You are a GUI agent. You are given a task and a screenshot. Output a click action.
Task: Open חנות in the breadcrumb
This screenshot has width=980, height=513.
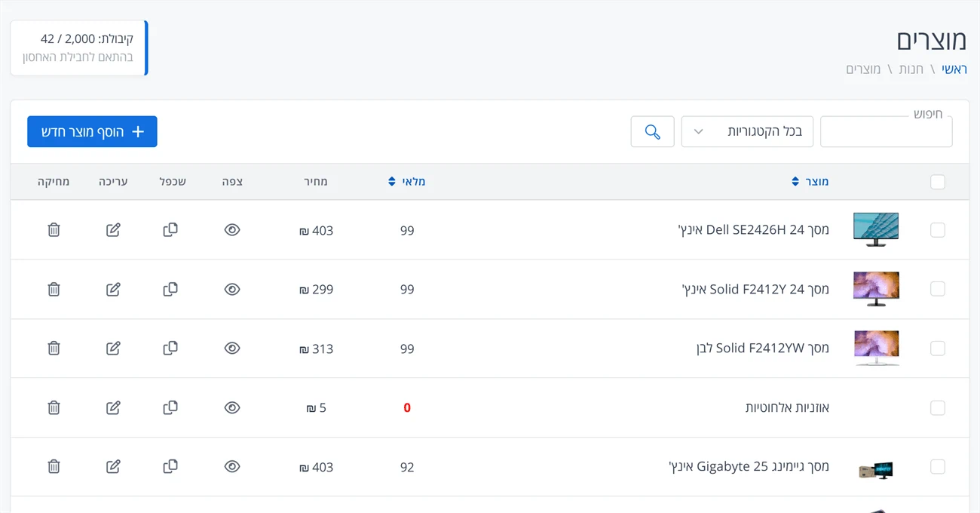point(911,69)
